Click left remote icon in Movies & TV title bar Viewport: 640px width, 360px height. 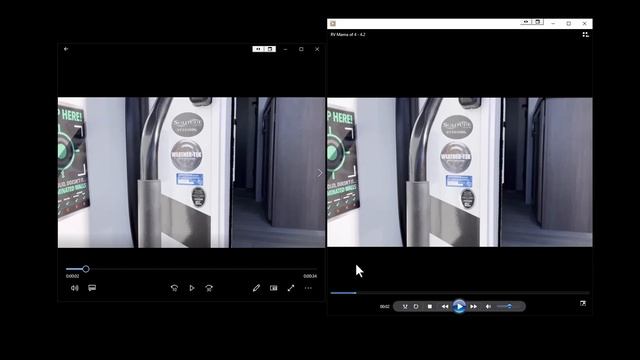(258, 49)
